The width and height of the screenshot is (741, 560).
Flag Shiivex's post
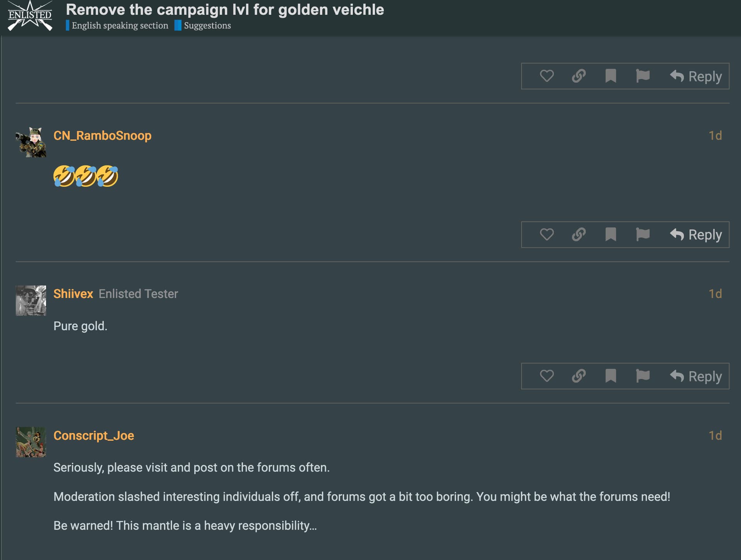(643, 376)
